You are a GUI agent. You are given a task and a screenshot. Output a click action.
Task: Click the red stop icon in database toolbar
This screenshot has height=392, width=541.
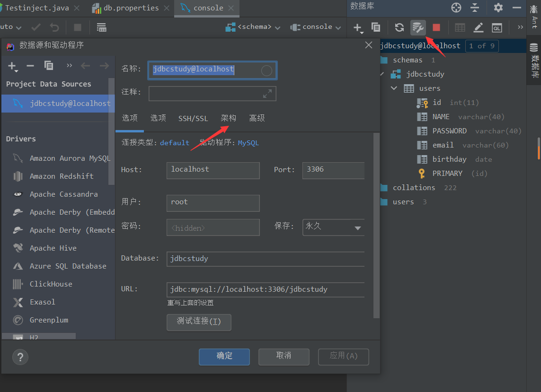(x=436, y=27)
